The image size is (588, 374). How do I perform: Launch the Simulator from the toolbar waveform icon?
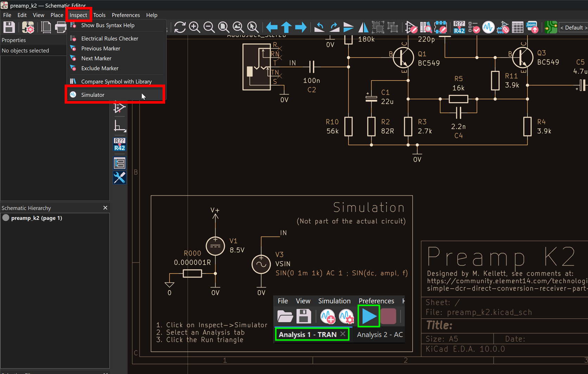[488, 27]
